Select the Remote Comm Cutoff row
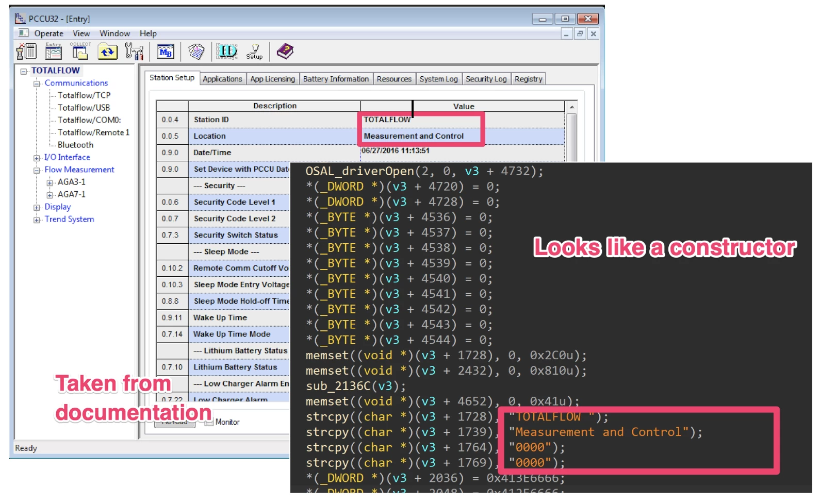 click(223, 268)
